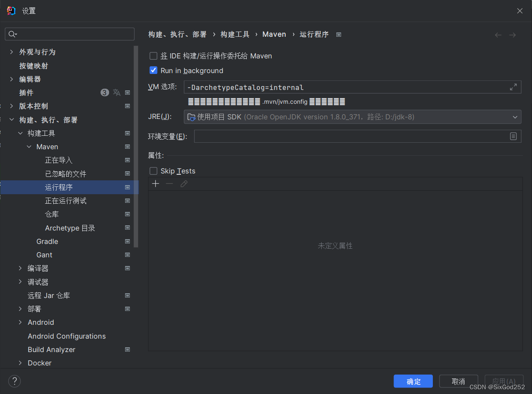Click project-level icon beside Maven row
Image resolution: width=532 pixels, height=394 pixels.
coord(128,147)
